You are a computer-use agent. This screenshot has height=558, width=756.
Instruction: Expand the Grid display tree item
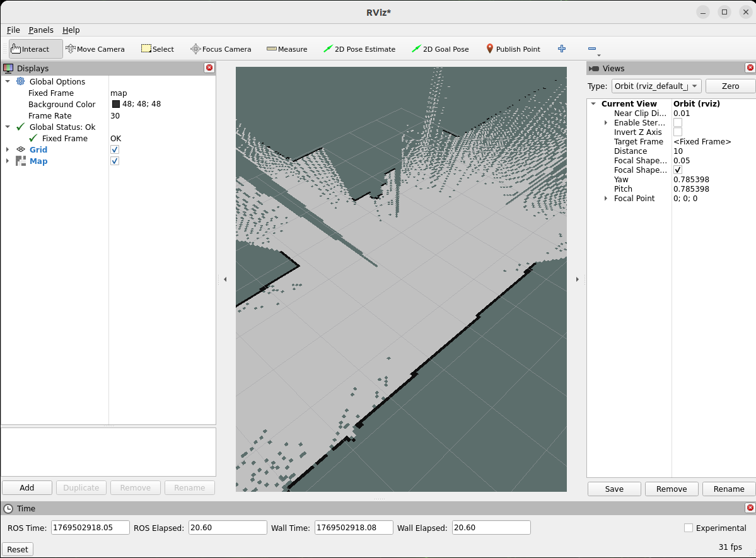point(8,149)
